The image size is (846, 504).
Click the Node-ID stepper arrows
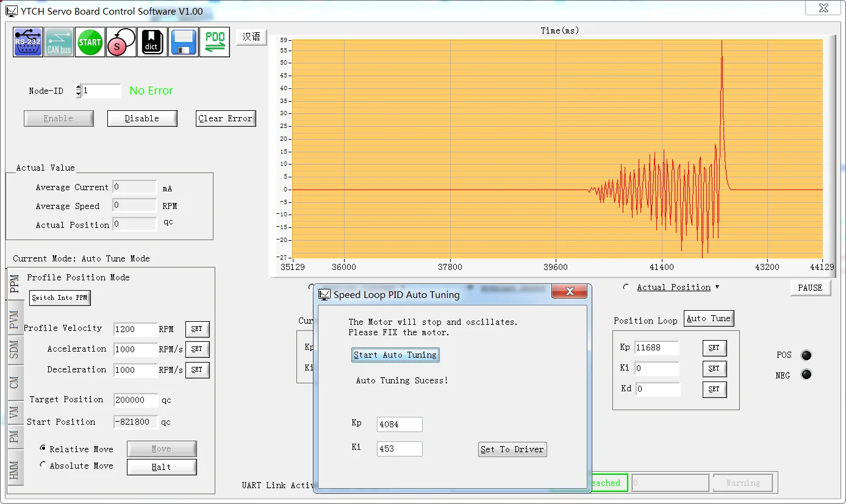78,91
